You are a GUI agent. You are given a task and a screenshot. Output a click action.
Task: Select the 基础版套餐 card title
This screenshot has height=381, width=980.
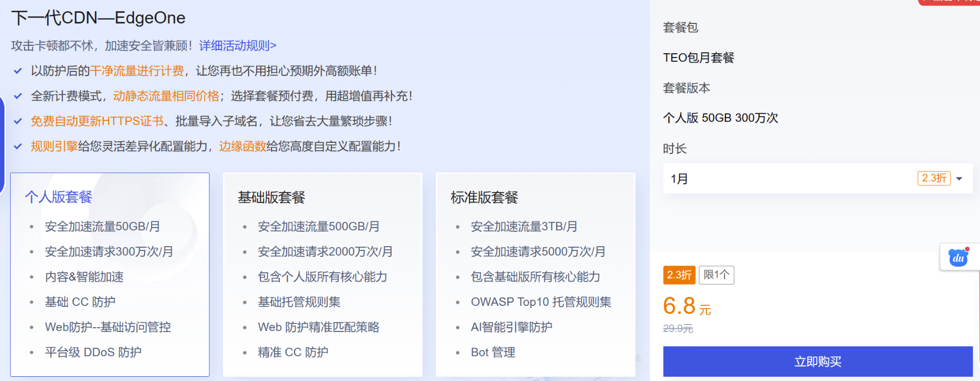[272, 198]
